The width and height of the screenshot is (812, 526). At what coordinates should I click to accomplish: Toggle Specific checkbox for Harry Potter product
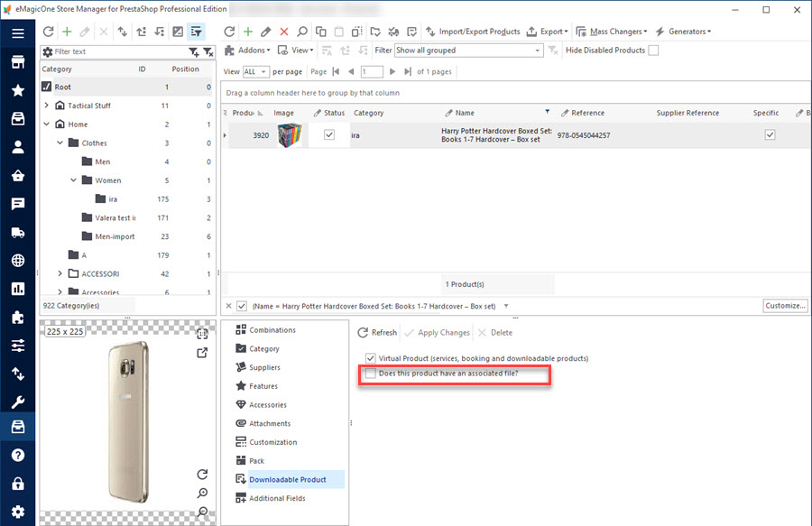point(770,134)
